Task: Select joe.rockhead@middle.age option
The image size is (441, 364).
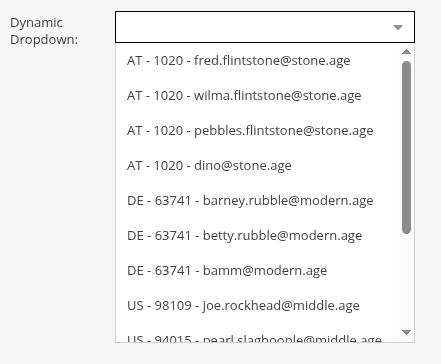Action: coord(257,306)
